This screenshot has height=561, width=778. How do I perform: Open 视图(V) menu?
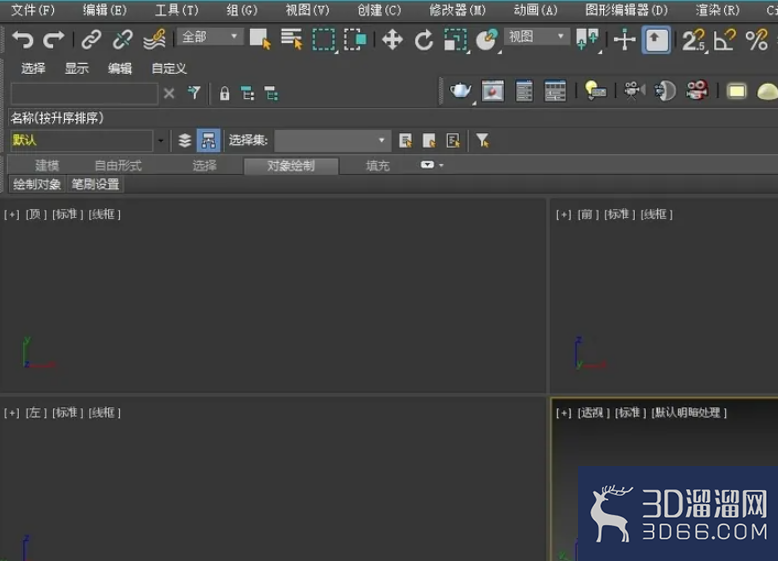[x=307, y=10]
